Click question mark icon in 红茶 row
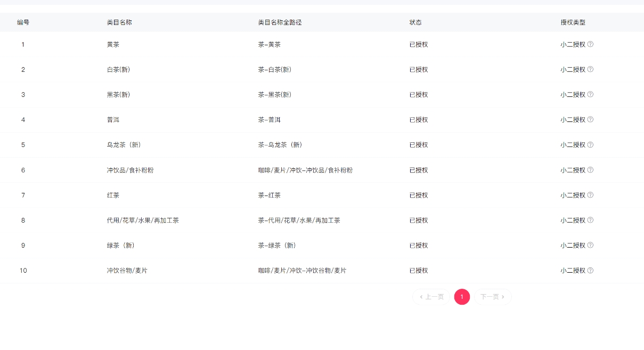Screen dimensions: 644x350 (x=590, y=195)
